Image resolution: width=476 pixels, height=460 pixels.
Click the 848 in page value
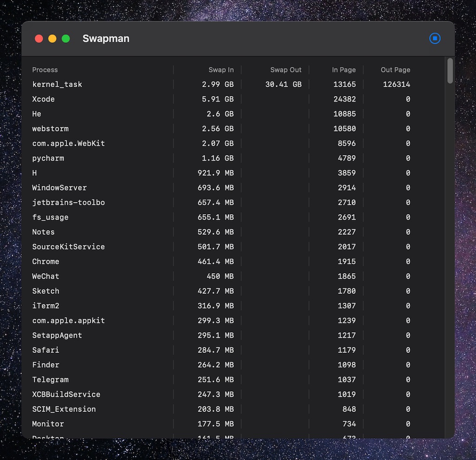(349, 409)
